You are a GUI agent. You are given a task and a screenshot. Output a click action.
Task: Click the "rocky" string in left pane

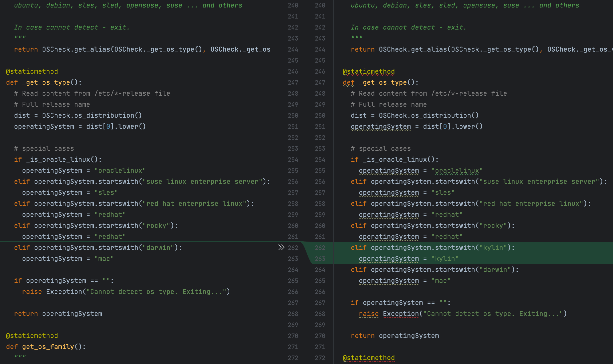pyautogui.click(x=156, y=226)
